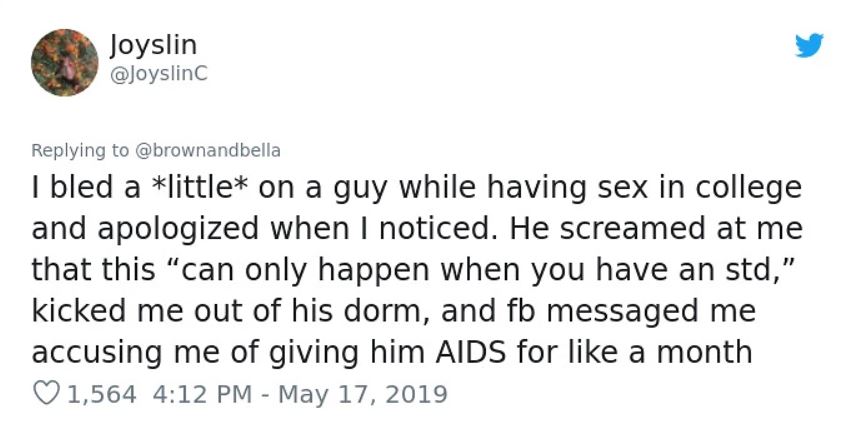Visit the @brownandbella mention

[x=207, y=150]
